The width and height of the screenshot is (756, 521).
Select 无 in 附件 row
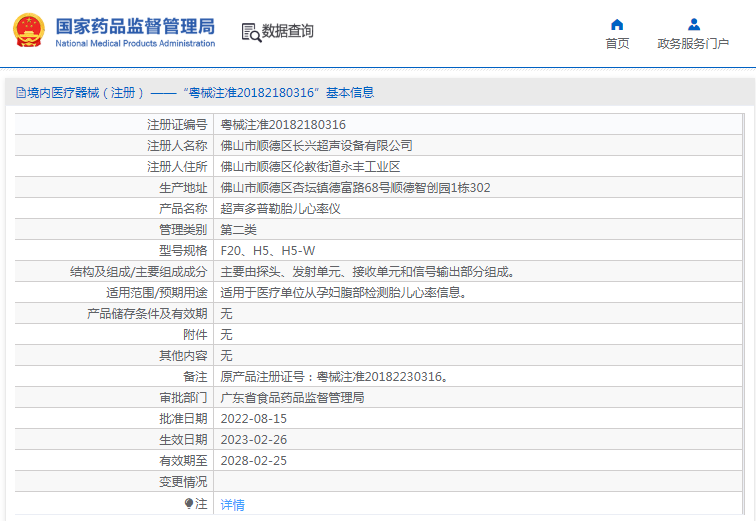(227, 334)
